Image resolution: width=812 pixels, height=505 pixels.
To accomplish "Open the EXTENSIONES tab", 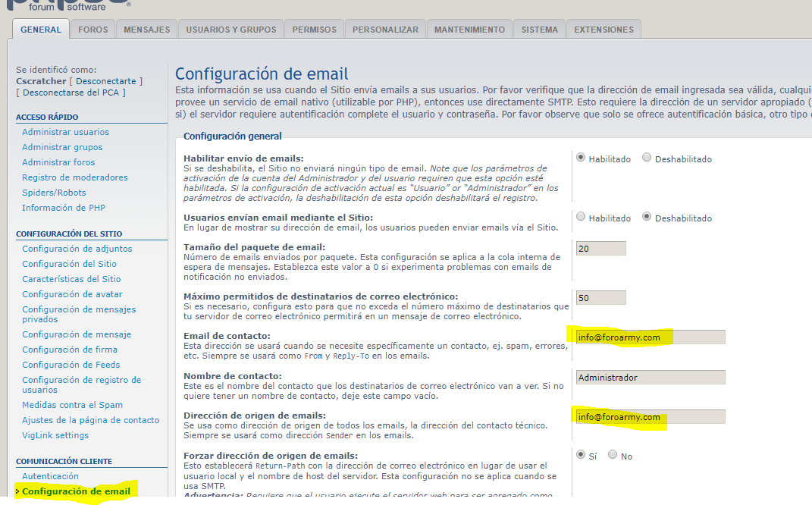I will click(604, 30).
